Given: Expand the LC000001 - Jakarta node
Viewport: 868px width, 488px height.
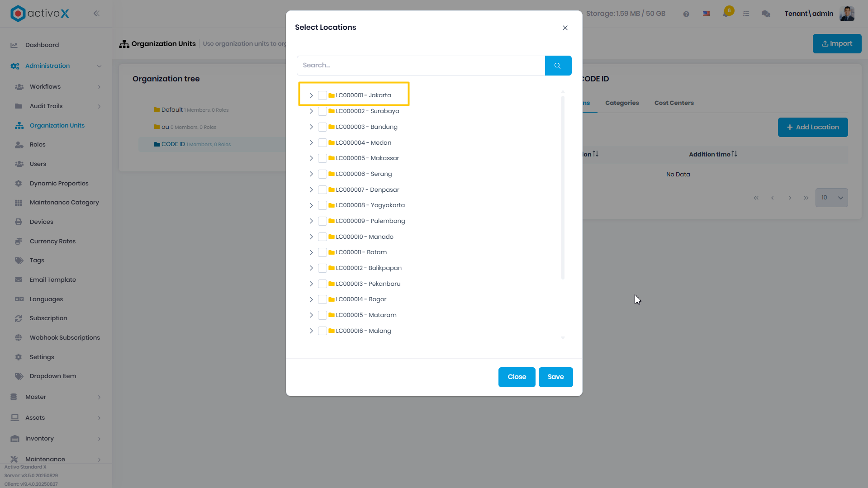Looking at the screenshot, I should coord(311,95).
